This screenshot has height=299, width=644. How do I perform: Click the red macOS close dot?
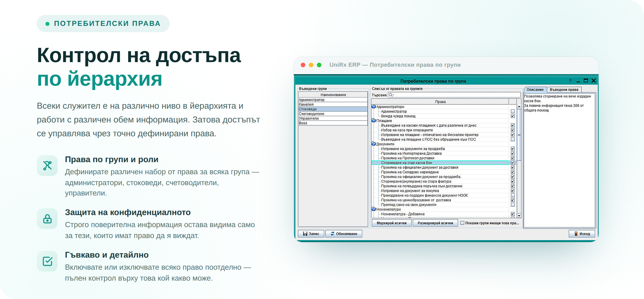point(303,65)
